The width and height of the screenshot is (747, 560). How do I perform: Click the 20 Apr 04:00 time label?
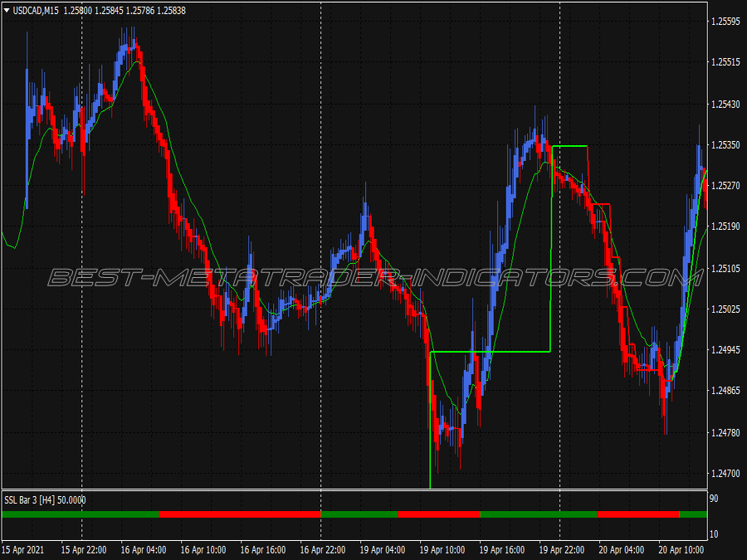tap(621, 549)
